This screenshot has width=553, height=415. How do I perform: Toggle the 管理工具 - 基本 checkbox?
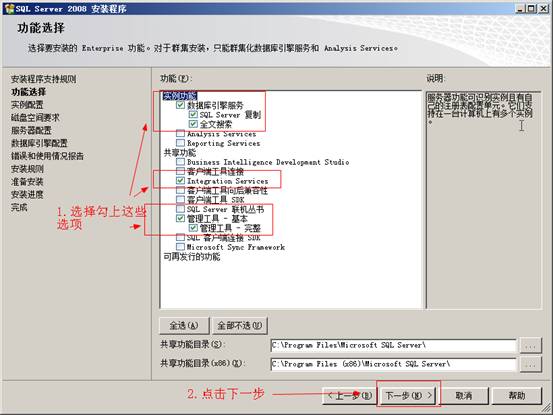pyautogui.click(x=180, y=219)
